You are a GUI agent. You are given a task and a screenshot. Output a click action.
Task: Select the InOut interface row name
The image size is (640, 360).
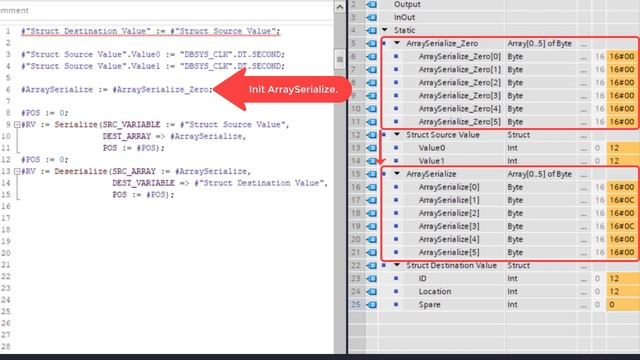[x=404, y=18]
